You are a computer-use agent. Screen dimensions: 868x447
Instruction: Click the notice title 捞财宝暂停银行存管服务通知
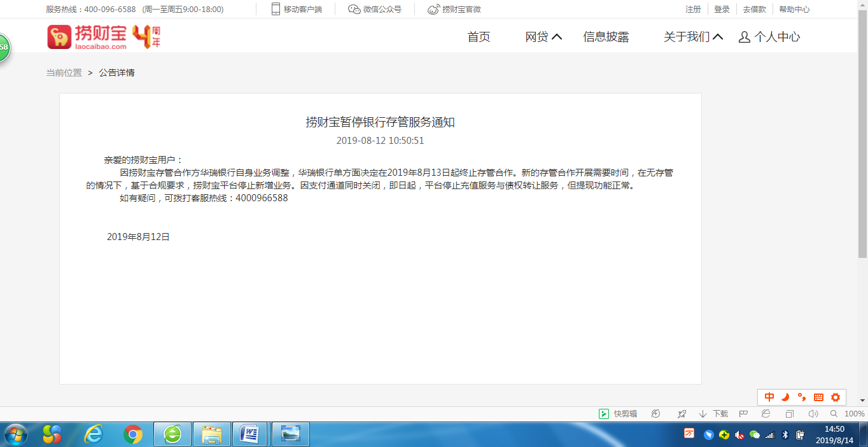[x=380, y=122]
